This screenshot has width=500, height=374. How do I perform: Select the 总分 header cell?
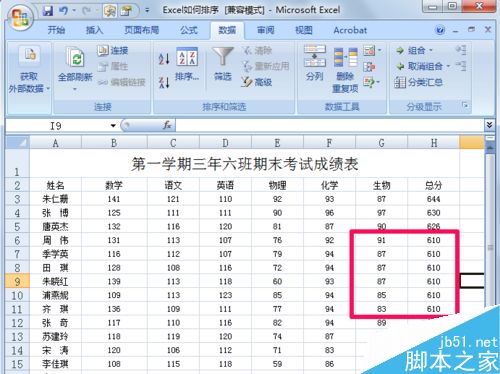point(433,185)
